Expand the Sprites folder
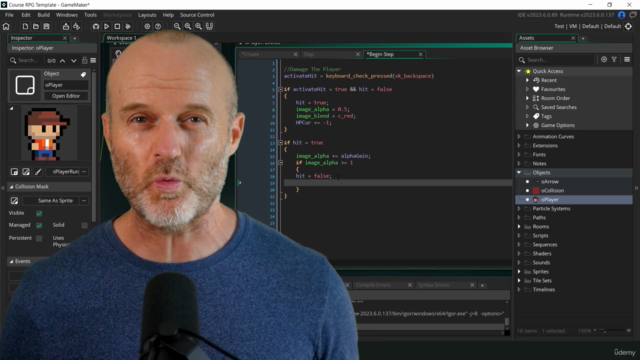Image resolution: width=640 pixels, height=360 pixels. click(519, 271)
